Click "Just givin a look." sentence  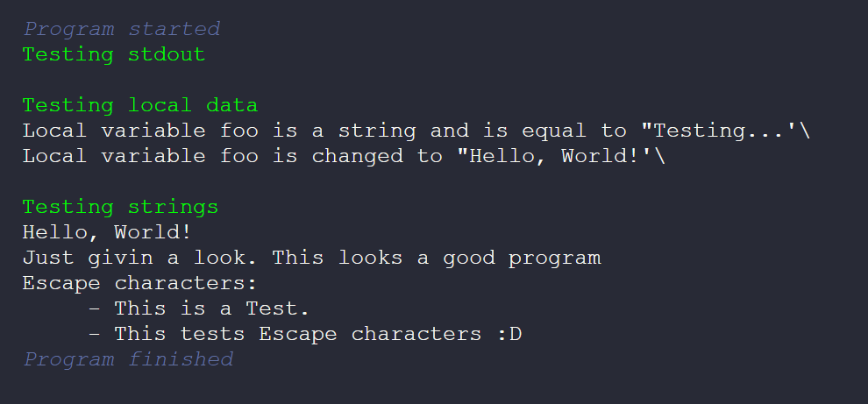click(x=140, y=259)
